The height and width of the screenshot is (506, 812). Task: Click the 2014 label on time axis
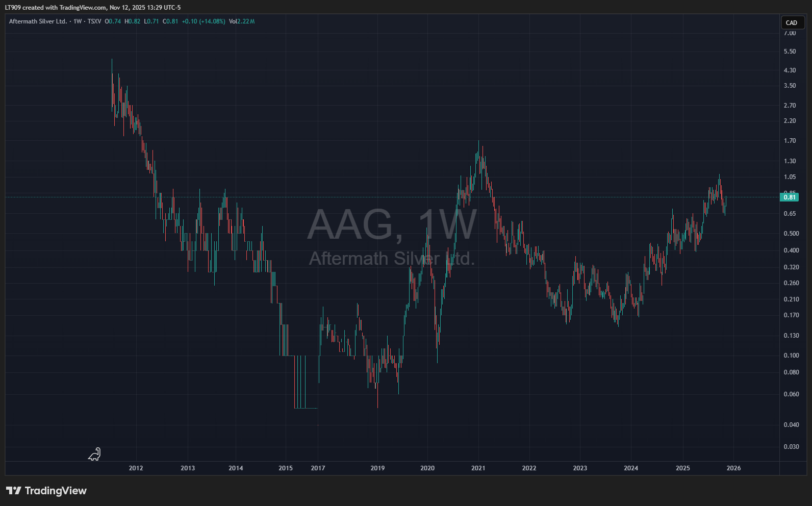click(x=236, y=468)
